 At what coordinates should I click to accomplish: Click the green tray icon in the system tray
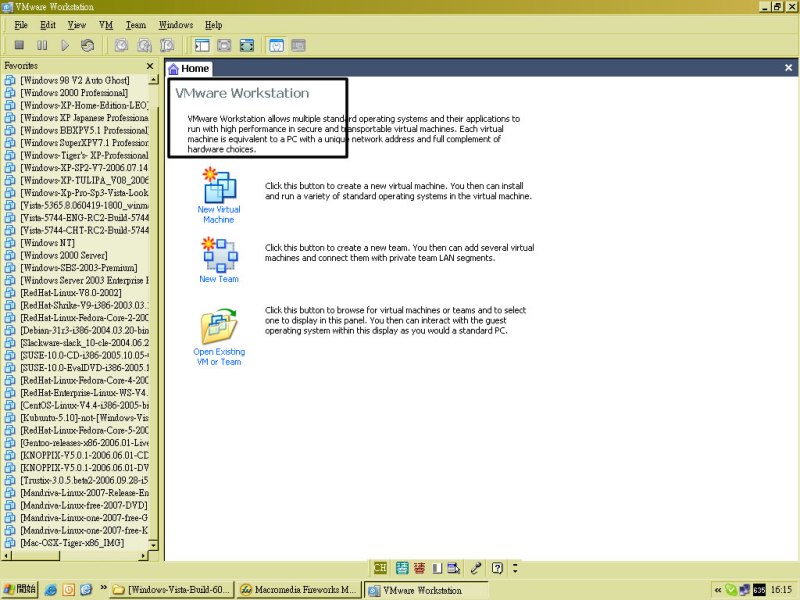pyautogui.click(x=731, y=590)
